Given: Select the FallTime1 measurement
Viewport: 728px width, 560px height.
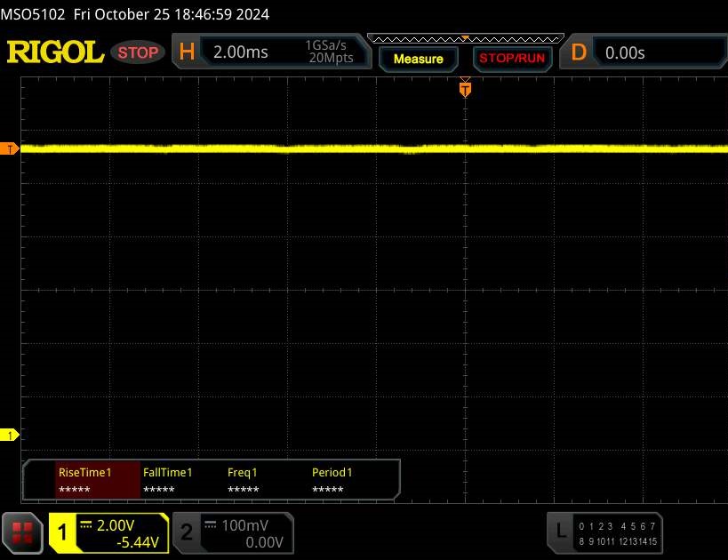Looking at the screenshot, I should click(x=168, y=480).
